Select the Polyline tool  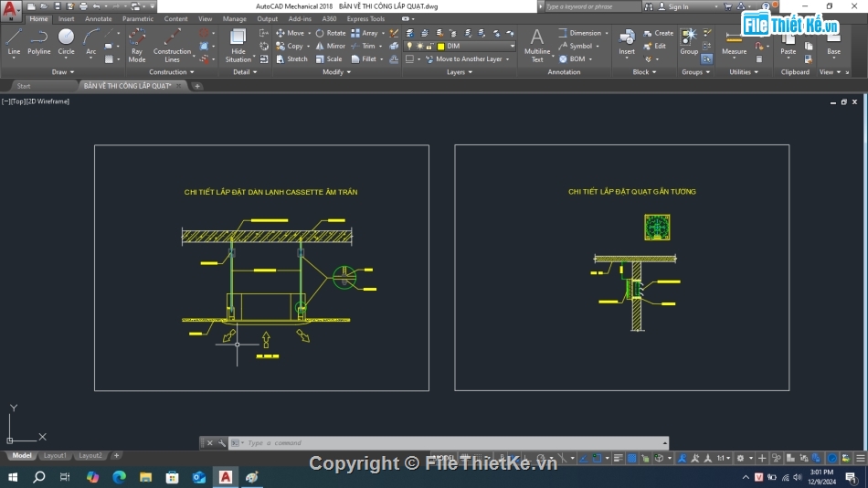pos(38,41)
